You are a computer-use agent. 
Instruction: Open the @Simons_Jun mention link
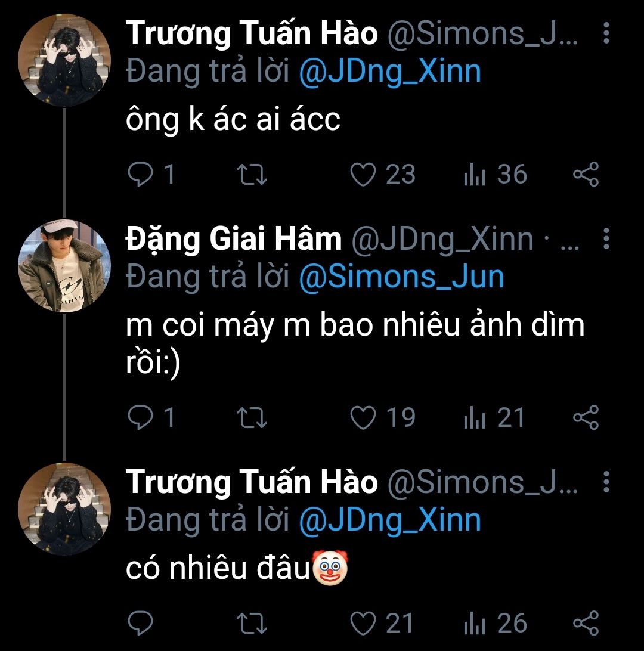(x=401, y=277)
